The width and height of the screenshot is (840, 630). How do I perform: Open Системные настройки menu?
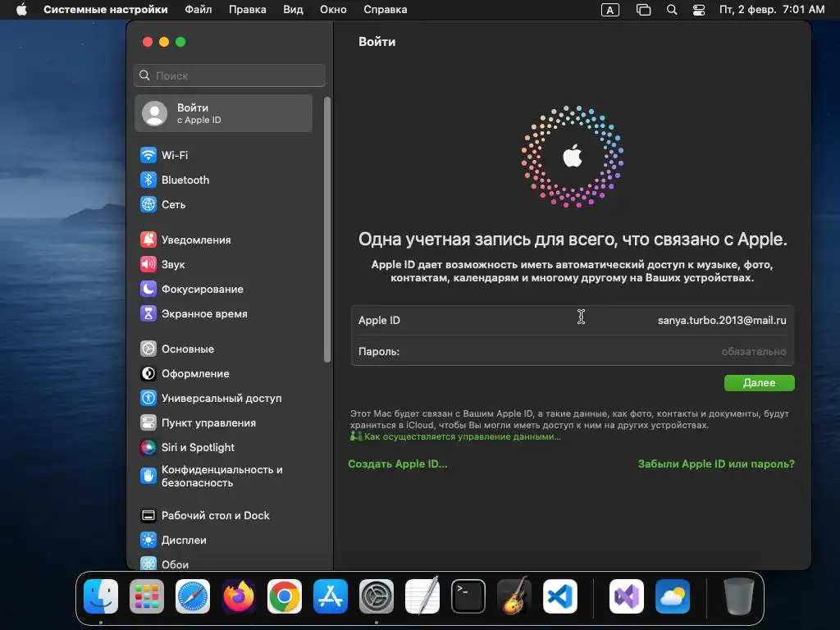click(106, 10)
